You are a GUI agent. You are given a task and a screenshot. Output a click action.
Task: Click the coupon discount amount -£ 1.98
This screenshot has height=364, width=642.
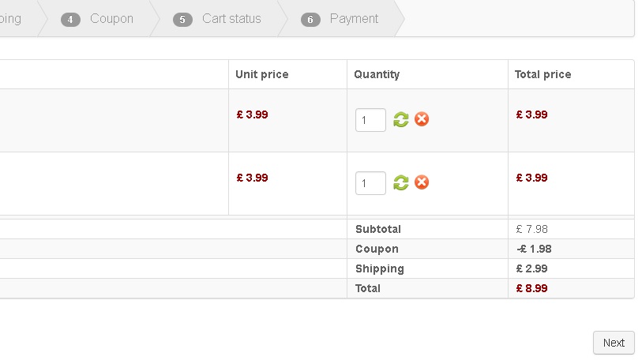(534, 249)
